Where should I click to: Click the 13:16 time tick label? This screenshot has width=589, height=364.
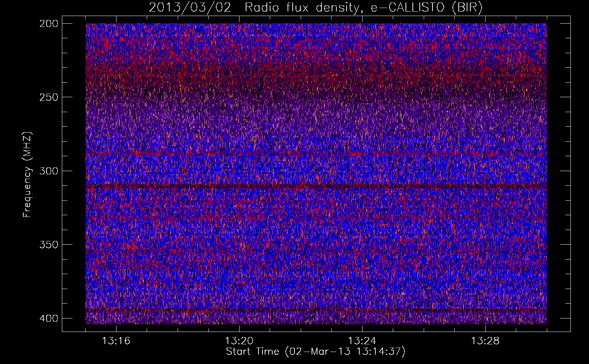point(116,341)
